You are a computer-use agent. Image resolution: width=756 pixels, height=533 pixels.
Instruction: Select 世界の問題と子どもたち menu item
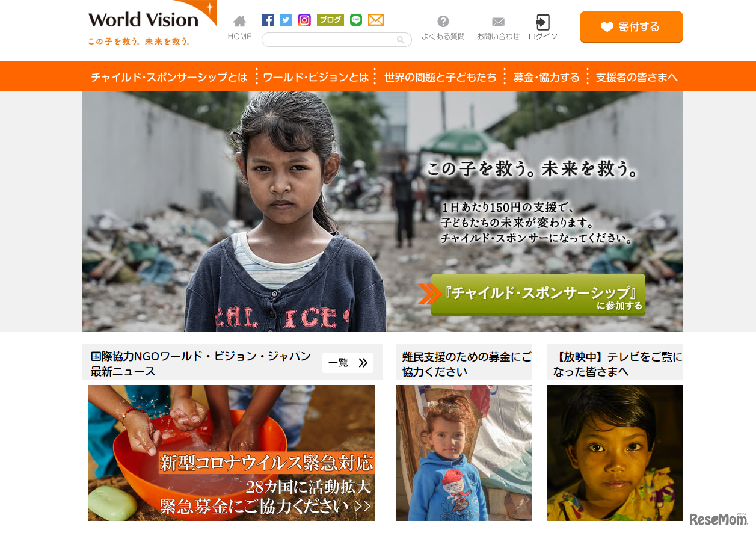click(x=440, y=77)
